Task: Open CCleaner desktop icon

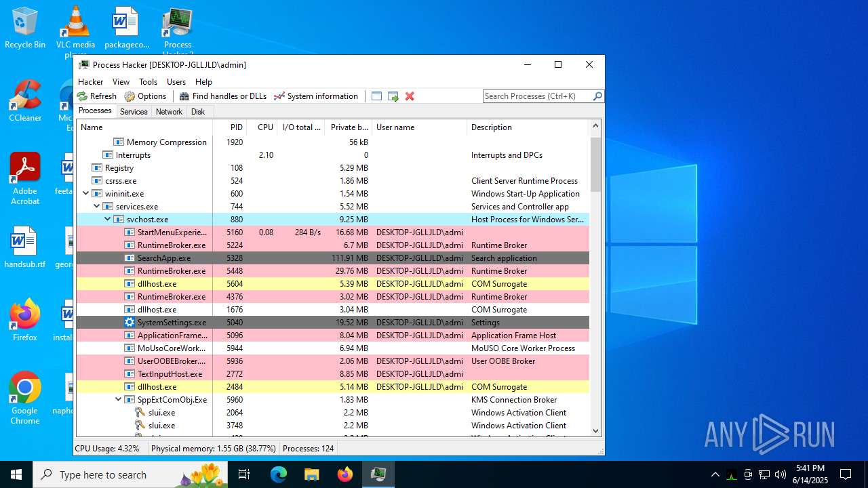Action: pos(25,102)
